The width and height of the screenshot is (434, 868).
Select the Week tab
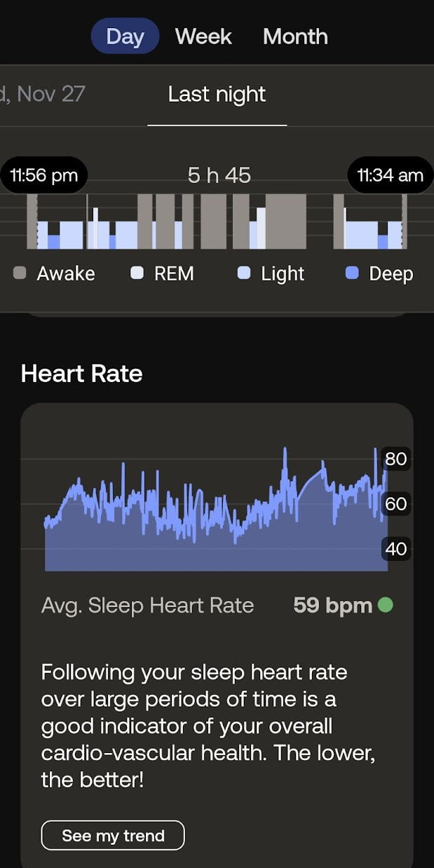(x=203, y=36)
